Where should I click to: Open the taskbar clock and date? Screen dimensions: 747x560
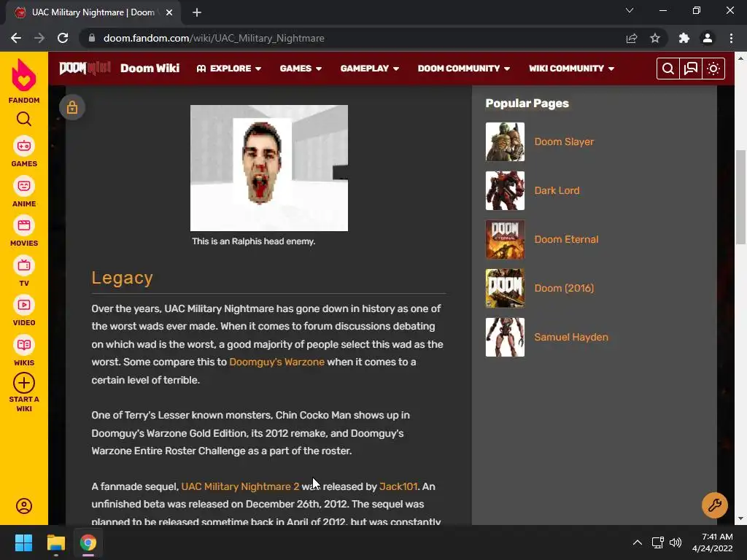tap(712, 542)
